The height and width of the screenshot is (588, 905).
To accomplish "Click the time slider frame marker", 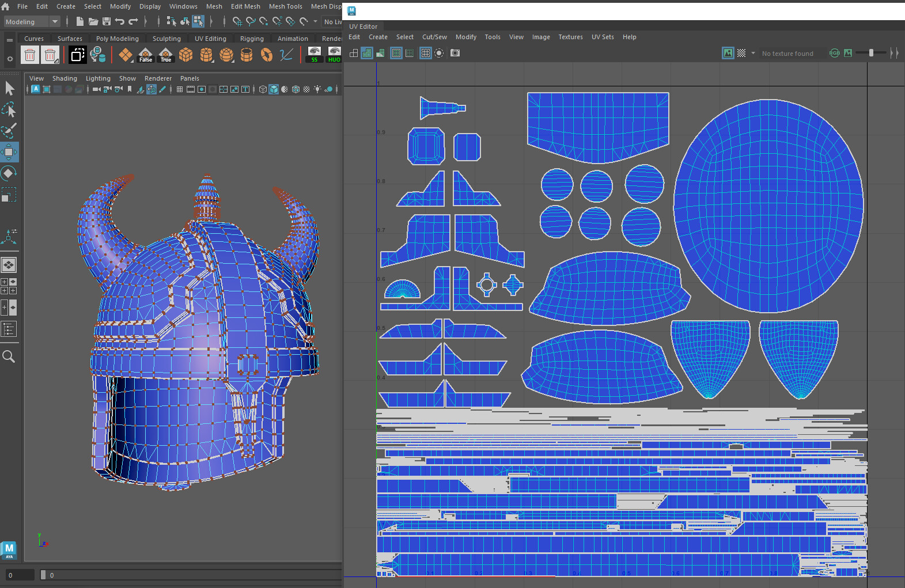I will click(x=43, y=575).
